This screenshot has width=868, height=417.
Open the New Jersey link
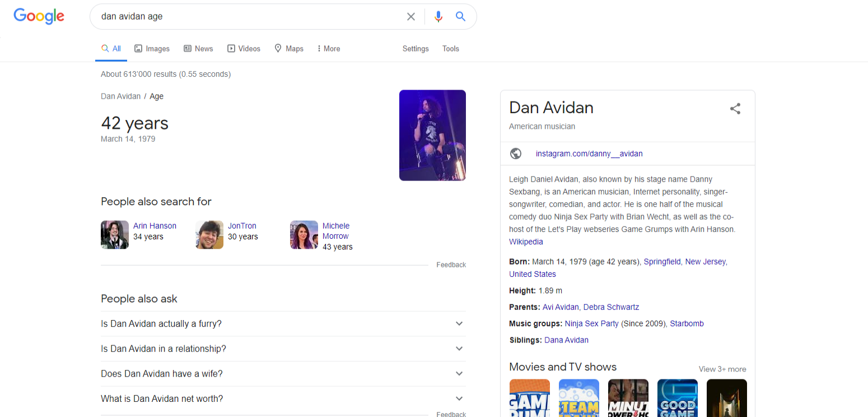coord(706,262)
